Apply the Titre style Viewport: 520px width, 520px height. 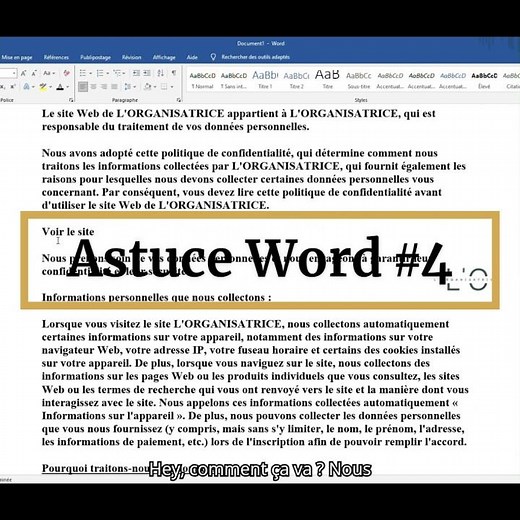327,80
